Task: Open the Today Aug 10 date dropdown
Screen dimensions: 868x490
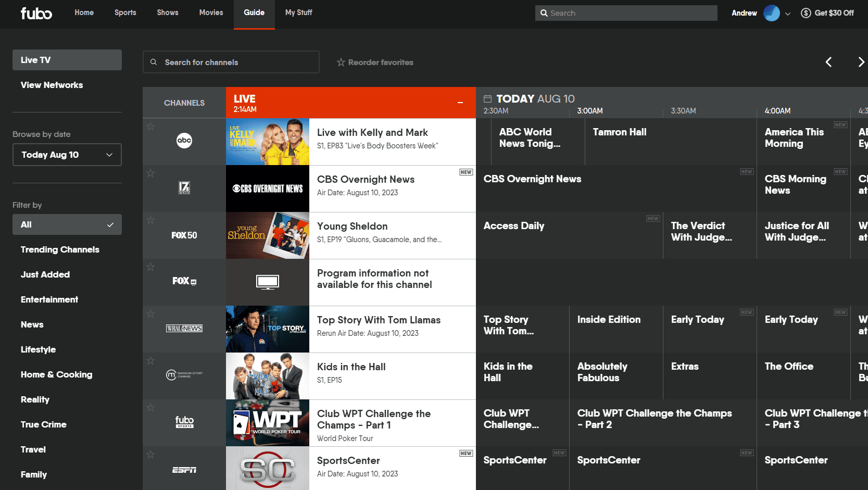Action: pyautogui.click(x=67, y=155)
